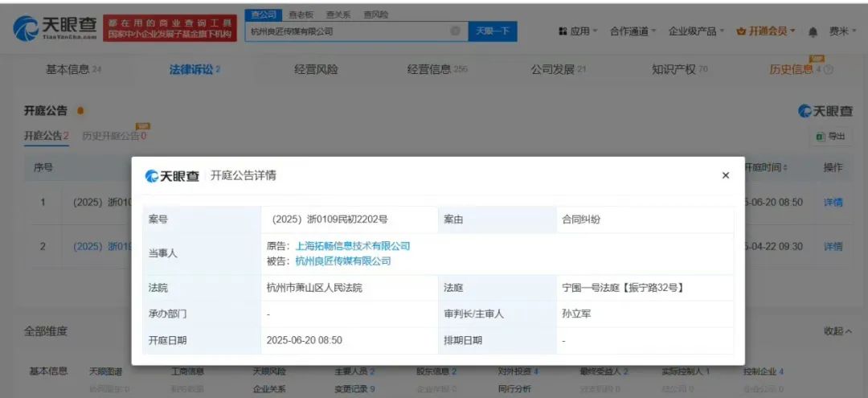Open the 费米 user account menu
Screen dimensions: 868x398
[842, 31]
